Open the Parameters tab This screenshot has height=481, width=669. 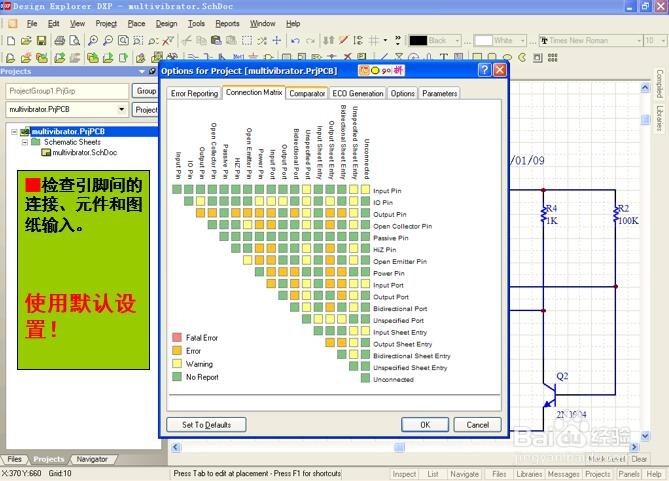pos(439,93)
